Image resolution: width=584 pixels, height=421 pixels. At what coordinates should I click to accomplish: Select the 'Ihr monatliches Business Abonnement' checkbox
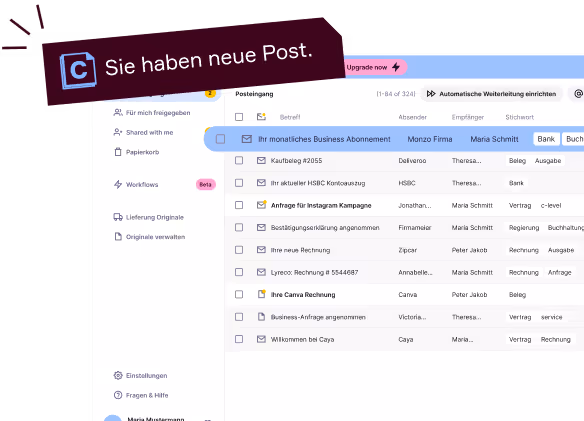coord(220,139)
